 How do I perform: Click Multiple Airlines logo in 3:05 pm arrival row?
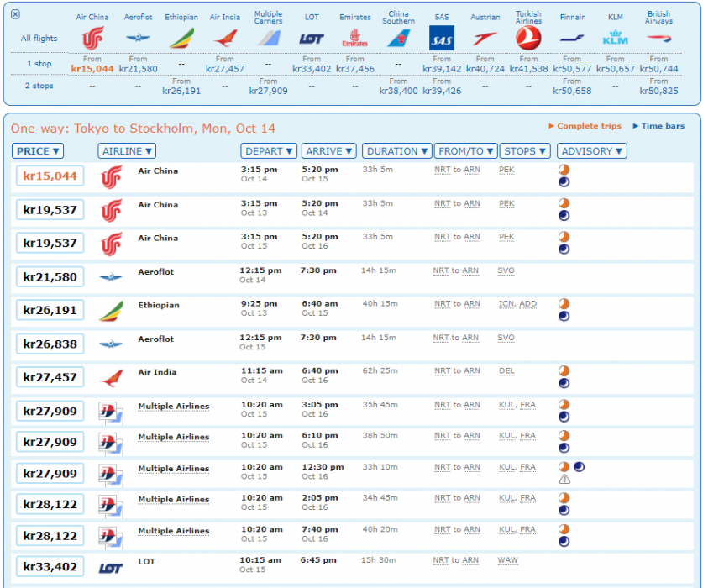pos(110,412)
